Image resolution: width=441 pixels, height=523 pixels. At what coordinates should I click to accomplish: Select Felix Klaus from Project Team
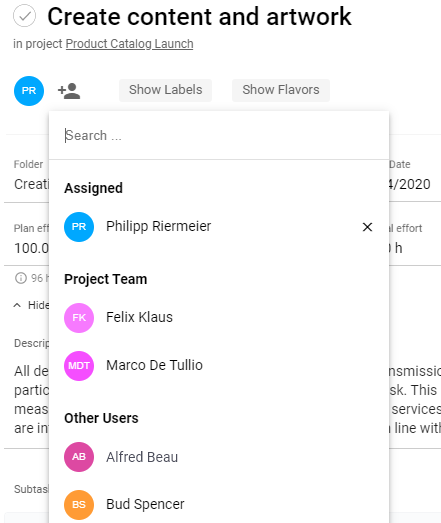(x=219, y=318)
